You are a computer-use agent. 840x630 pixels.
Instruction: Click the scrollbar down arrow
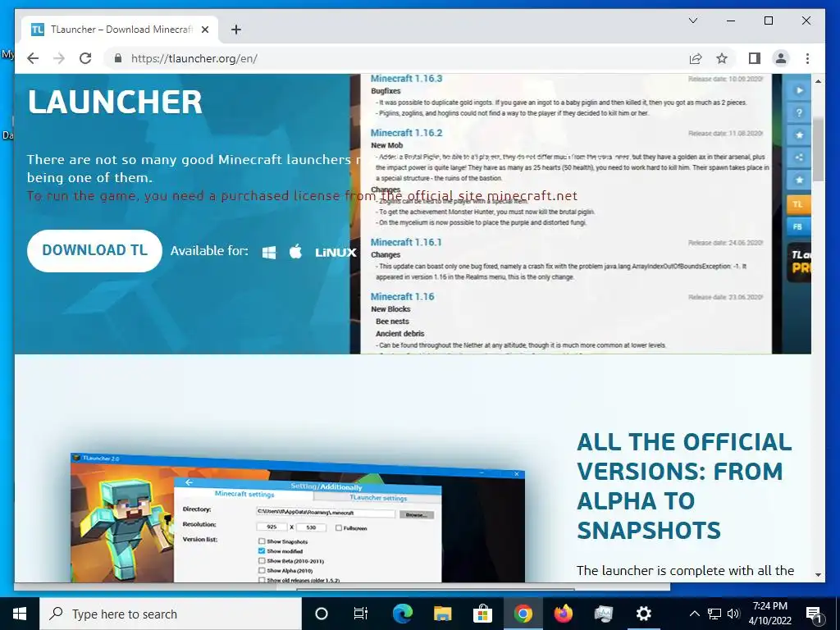click(x=818, y=574)
